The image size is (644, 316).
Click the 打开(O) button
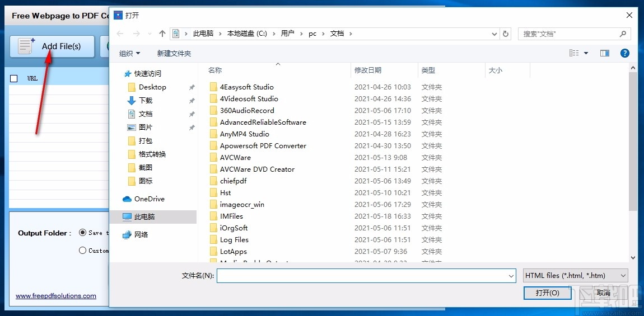[548, 293]
